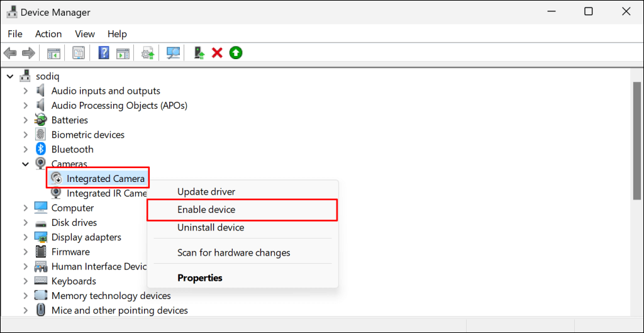Click the gear with green arrow toolbar icon
Viewport: 644px width, 333px height.
tap(148, 53)
